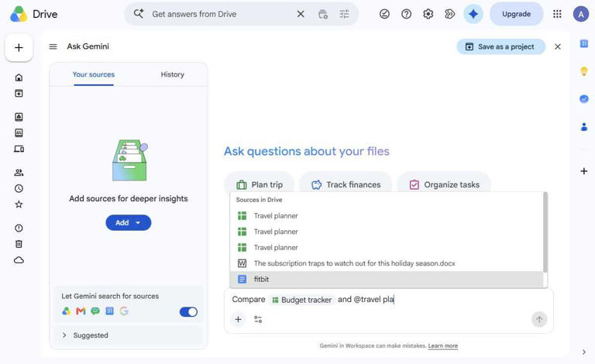Click the sources list scrollbar
This screenshot has height=364, width=595.
pos(545,232)
